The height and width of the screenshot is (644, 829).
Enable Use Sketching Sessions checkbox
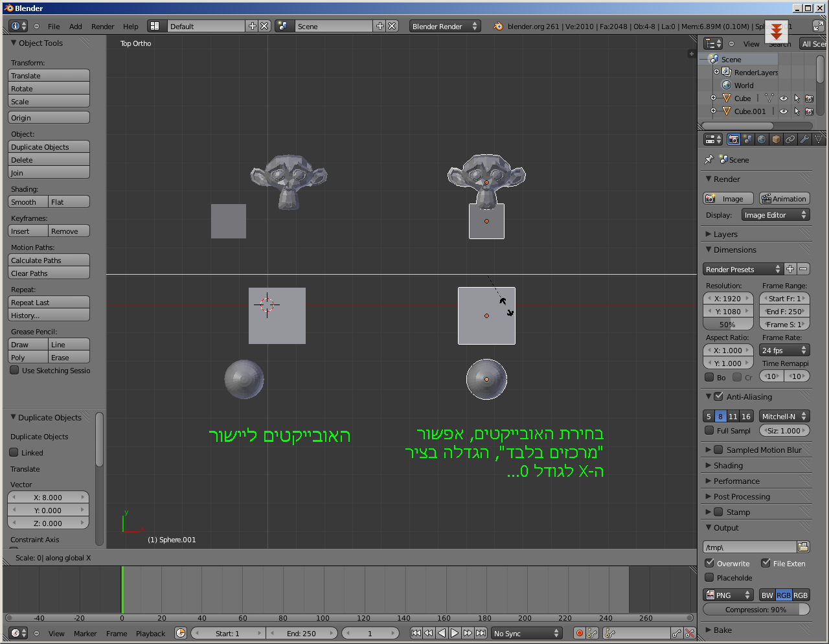point(14,371)
